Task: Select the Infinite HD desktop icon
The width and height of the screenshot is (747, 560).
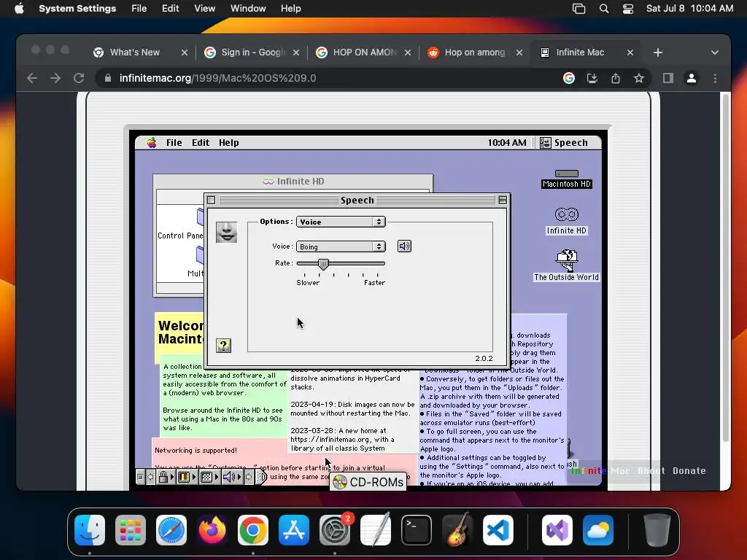Action: [566, 222]
